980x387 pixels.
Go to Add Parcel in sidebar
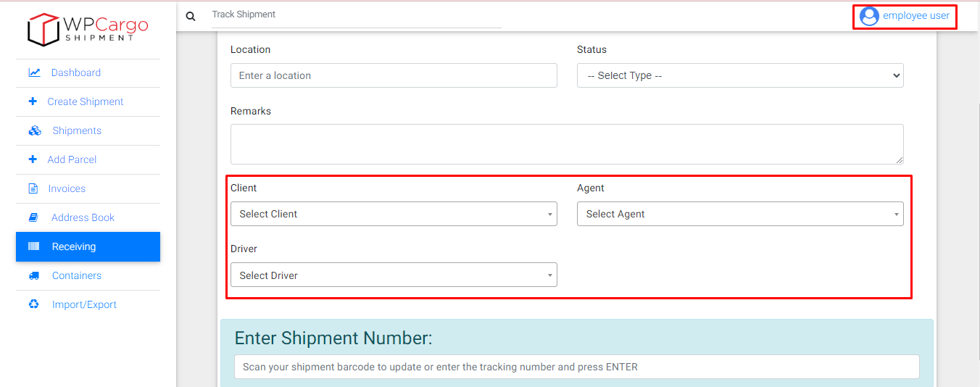pyautogui.click(x=72, y=159)
